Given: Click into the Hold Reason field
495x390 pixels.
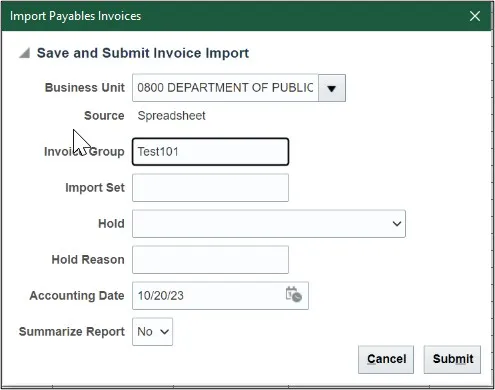Looking at the screenshot, I should pos(210,260).
